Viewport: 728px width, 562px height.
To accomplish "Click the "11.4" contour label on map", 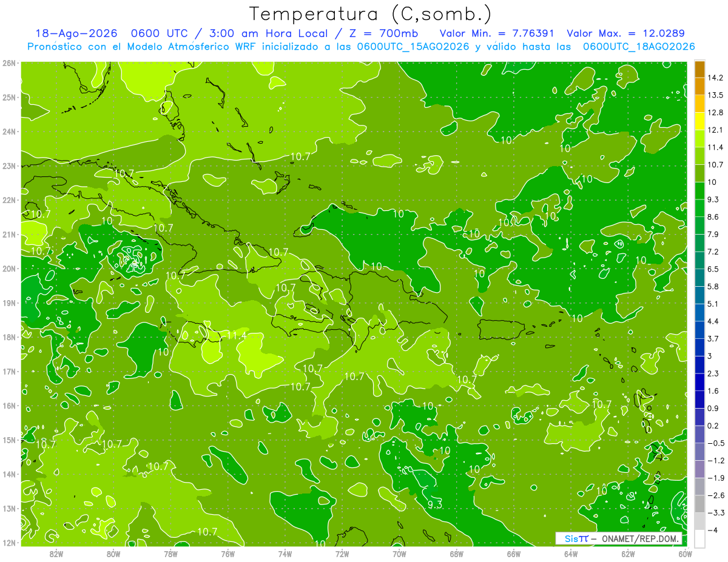I will click(x=237, y=335).
